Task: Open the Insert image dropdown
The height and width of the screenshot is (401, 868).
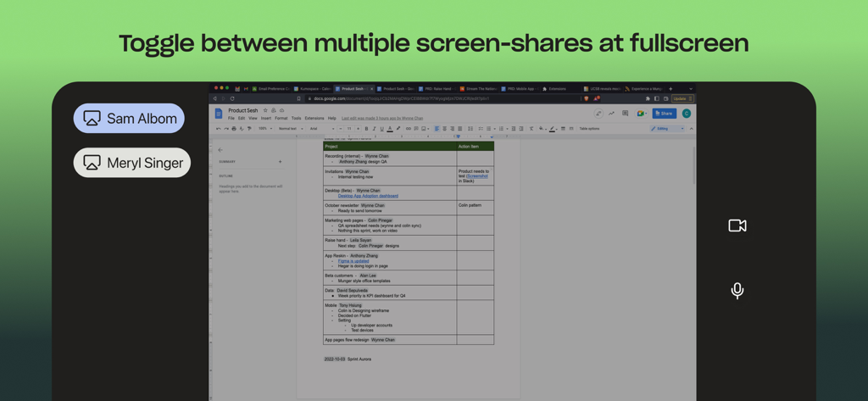Action: tap(426, 129)
